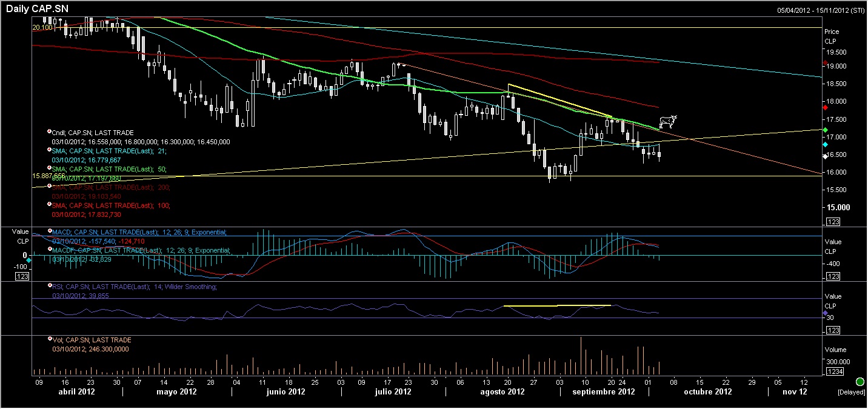Click the green status indicator above Delayed
Screen dimensions: 868x409
tap(860, 382)
